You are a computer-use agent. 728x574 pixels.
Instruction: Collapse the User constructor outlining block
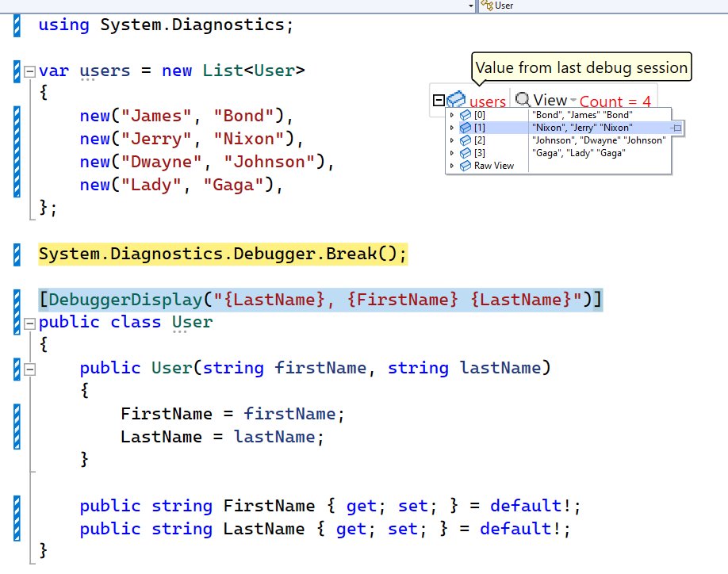(x=29, y=369)
